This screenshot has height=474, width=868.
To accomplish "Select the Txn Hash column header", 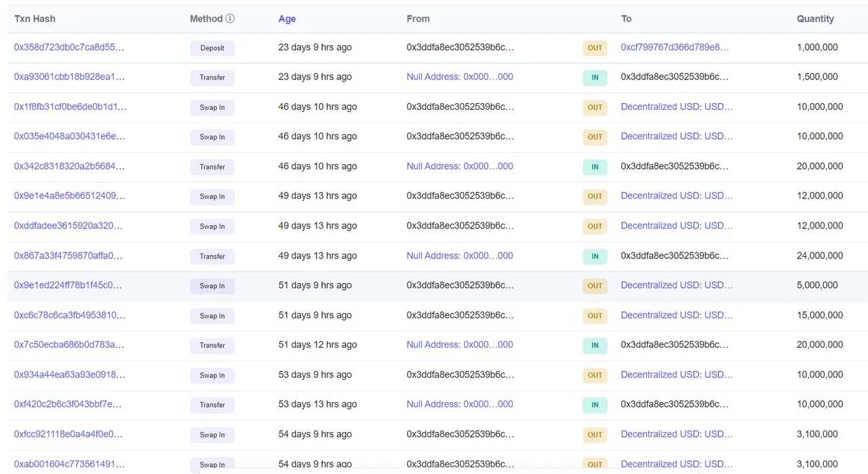I will (x=35, y=18).
